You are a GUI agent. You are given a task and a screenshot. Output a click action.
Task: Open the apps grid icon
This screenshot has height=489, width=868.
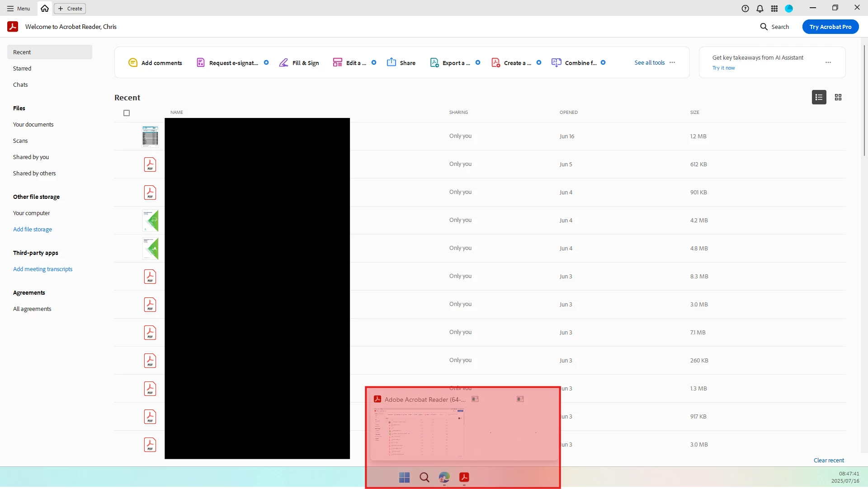(774, 9)
